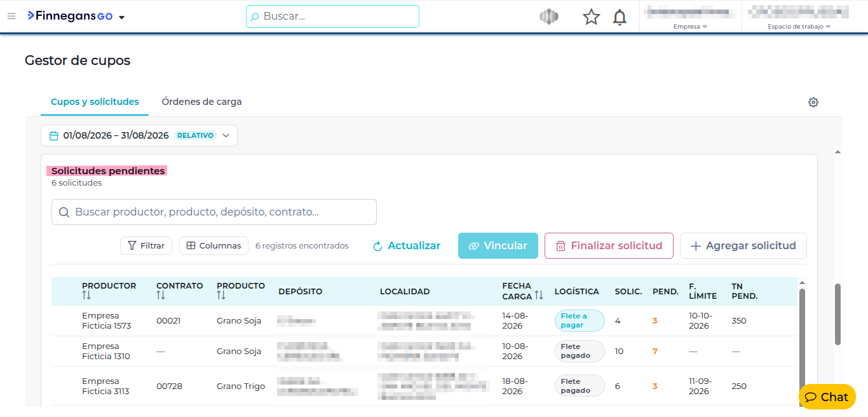Screen dimensions: 868x417
Task: Open the notifications bell
Action: (x=620, y=17)
